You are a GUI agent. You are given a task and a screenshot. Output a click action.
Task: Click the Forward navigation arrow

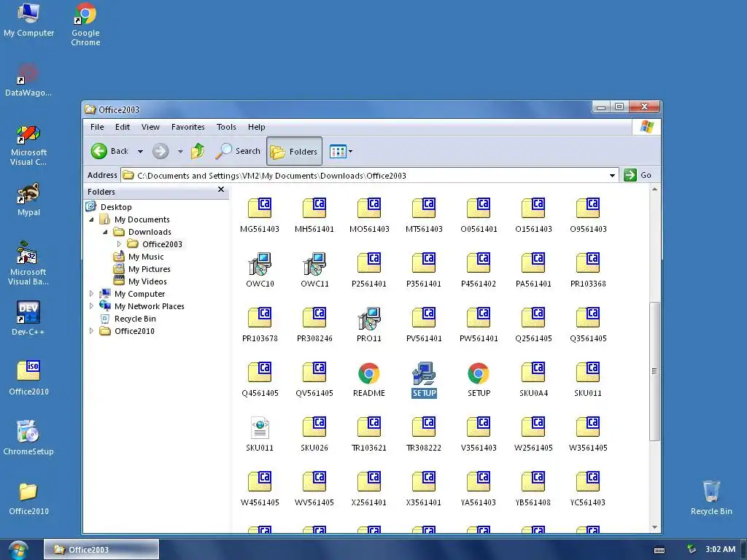[160, 151]
